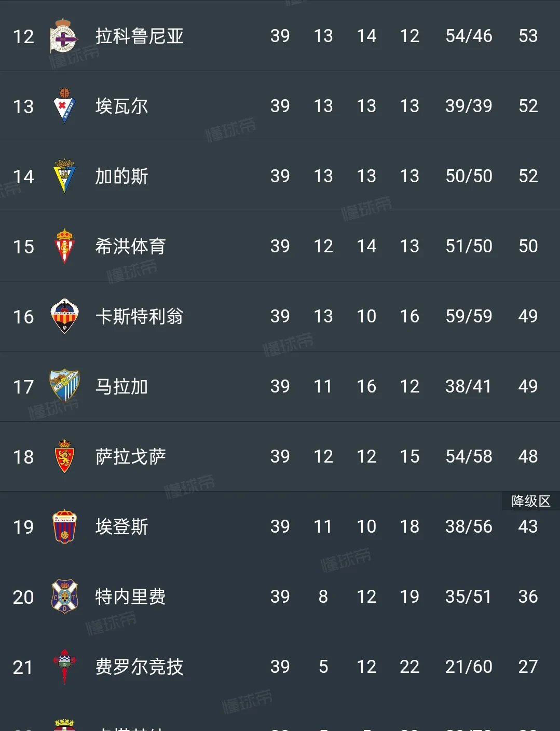Select the Sporting Gijón club logo
Viewport: 560px width, 731px height.
(x=64, y=246)
